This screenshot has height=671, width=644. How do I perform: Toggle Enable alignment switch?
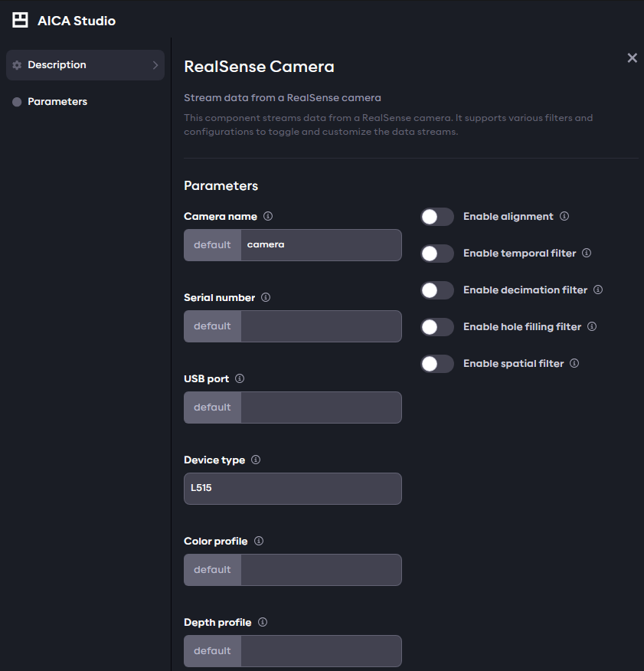pyautogui.click(x=437, y=217)
